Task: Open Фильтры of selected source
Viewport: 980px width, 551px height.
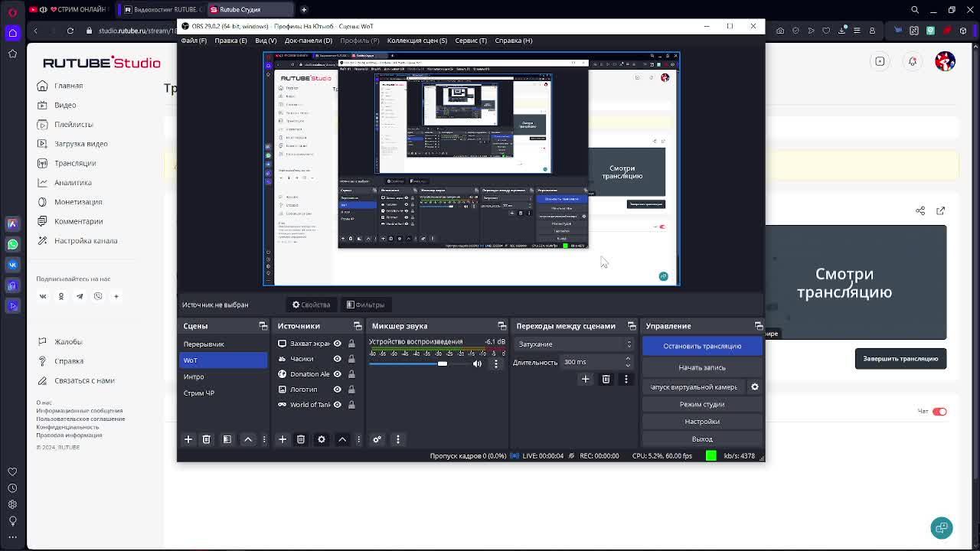Action: click(x=365, y=305)
